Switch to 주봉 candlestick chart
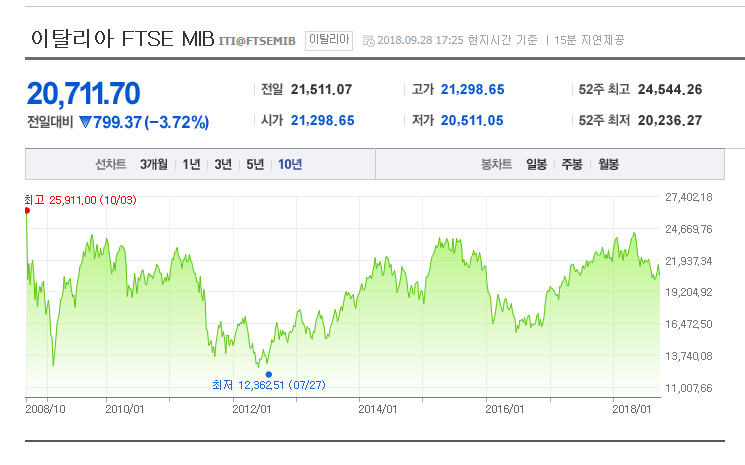Image resolution: width=745 pixels, height=465 pixels. 572,164
